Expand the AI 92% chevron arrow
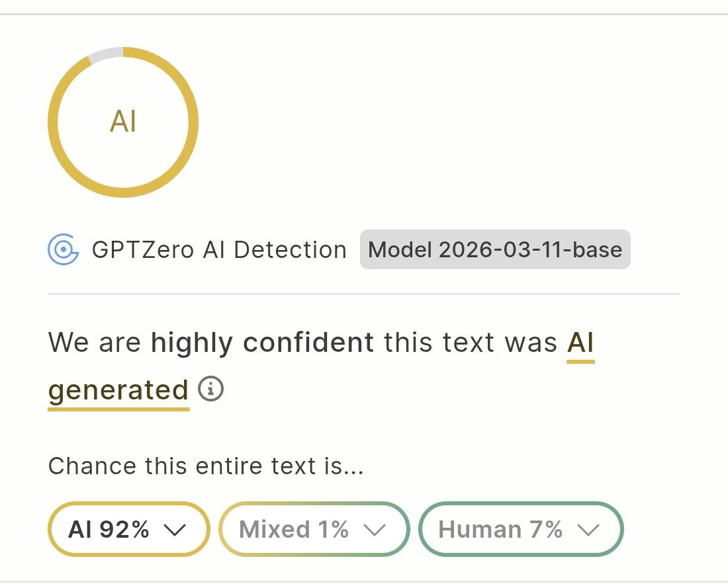 [x=175, y=530]
